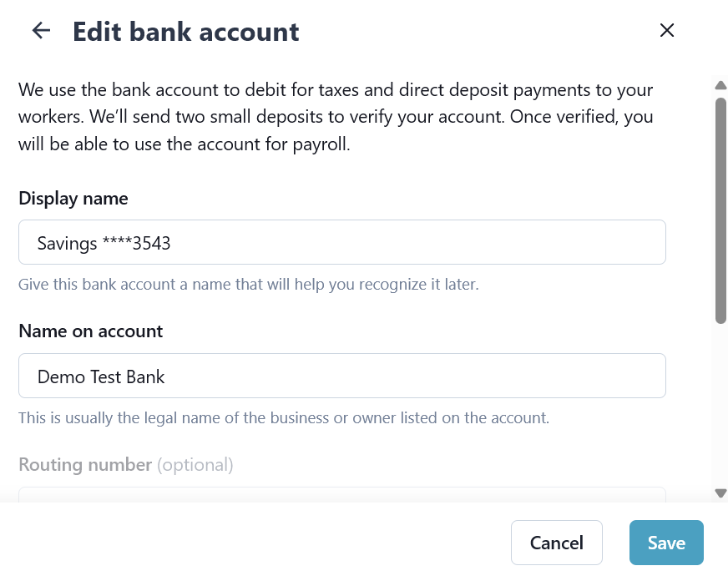This screenshot has height=576, width=728.
Task: Click the "Name on account" label
Action: pyautogui.click(x=91, y=331)
